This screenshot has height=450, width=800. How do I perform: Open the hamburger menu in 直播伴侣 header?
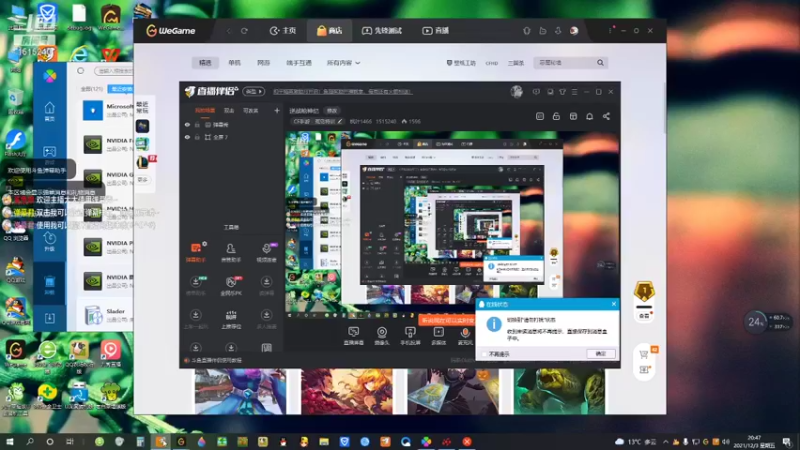point(574,92)
